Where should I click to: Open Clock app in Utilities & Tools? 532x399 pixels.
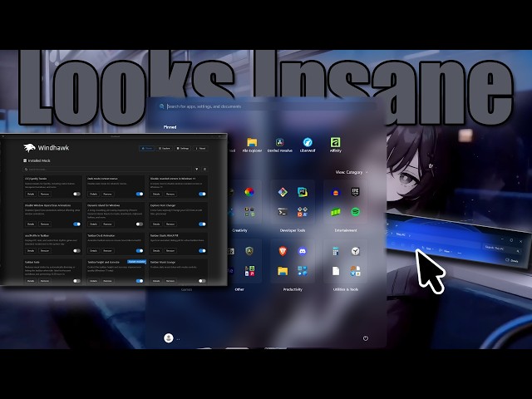click(x=355, y=251)
